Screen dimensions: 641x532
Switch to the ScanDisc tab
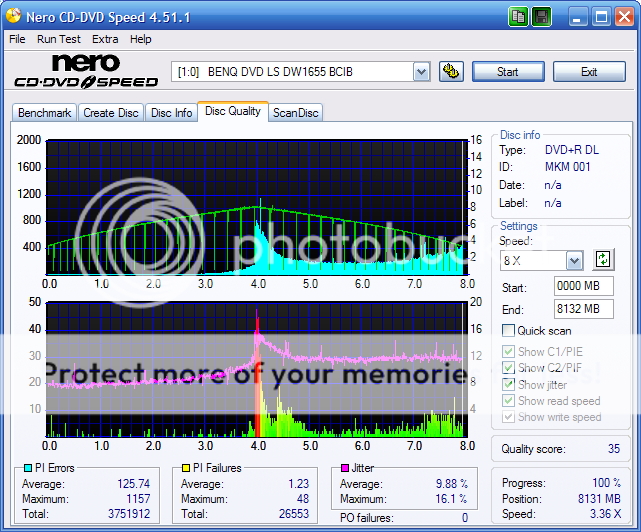pos(295,113)
